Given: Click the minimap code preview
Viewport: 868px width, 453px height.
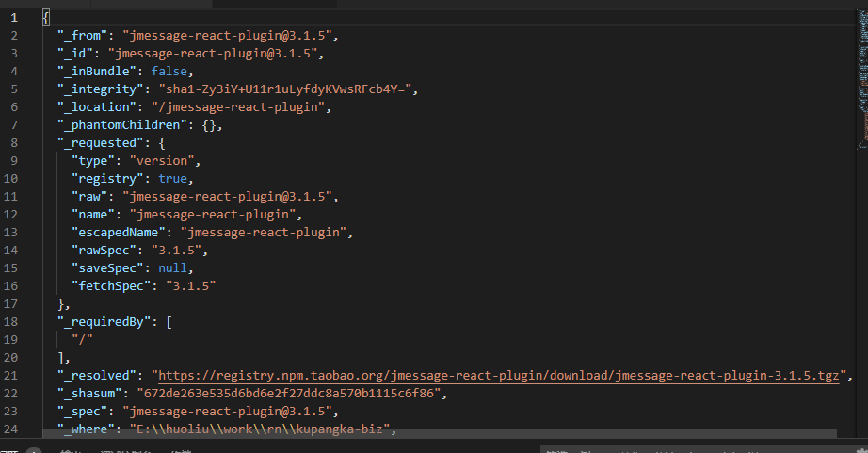Looking at the screenshot, I should (862, 80).
